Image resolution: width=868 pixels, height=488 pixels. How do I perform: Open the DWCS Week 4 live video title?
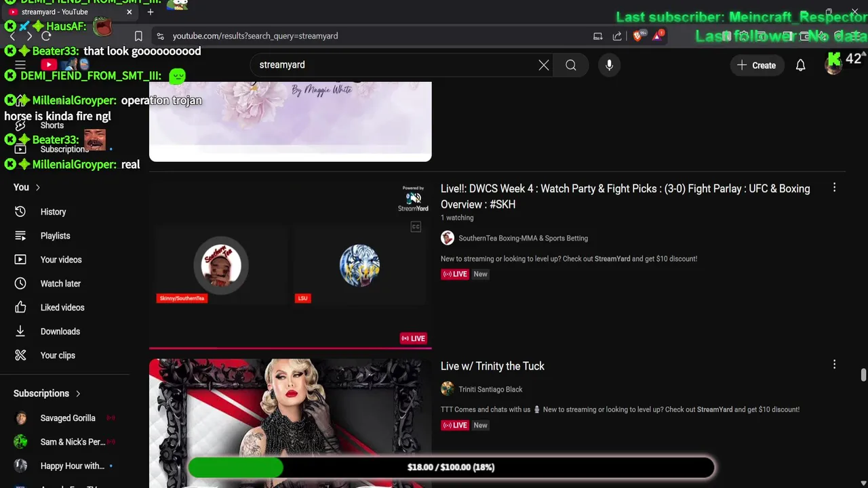[625, 197]
